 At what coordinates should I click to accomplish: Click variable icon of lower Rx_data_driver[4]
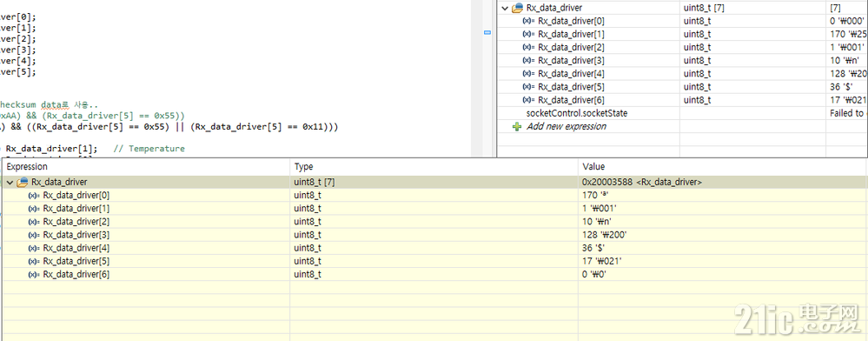coord(34,248)
